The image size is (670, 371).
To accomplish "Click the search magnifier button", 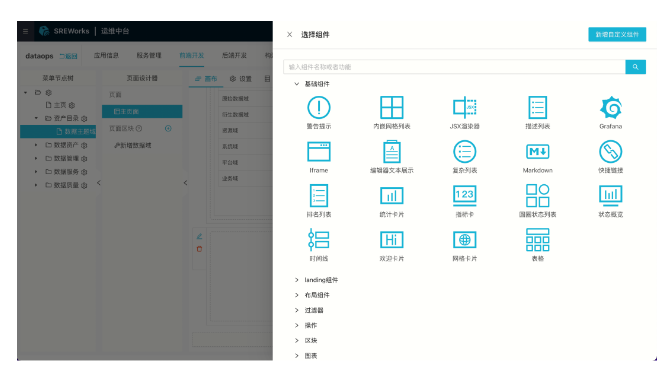I will [635, 67].
